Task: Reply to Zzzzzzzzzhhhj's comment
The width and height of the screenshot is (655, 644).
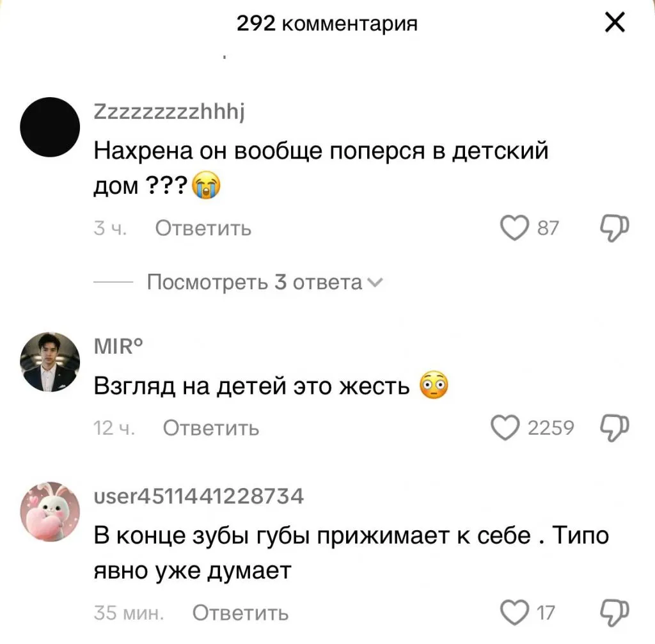Action: 203,228
